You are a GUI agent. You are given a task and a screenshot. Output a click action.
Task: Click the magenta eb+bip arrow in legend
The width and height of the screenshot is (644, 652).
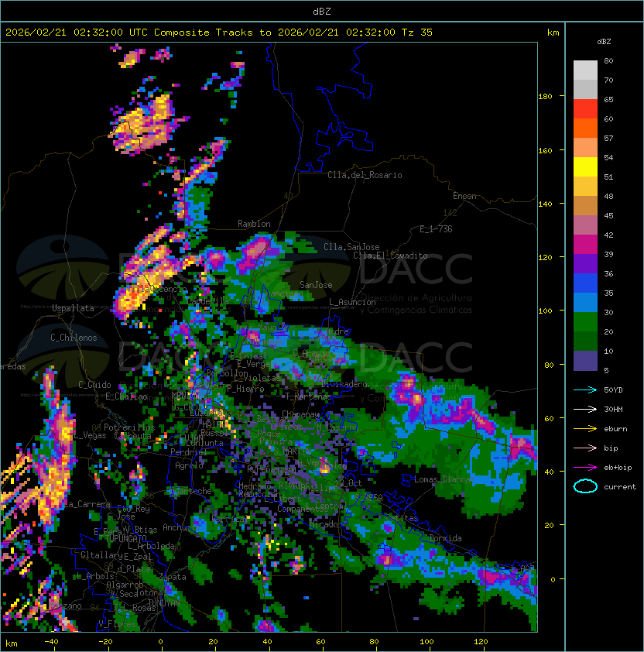click(x=585, y=468)
